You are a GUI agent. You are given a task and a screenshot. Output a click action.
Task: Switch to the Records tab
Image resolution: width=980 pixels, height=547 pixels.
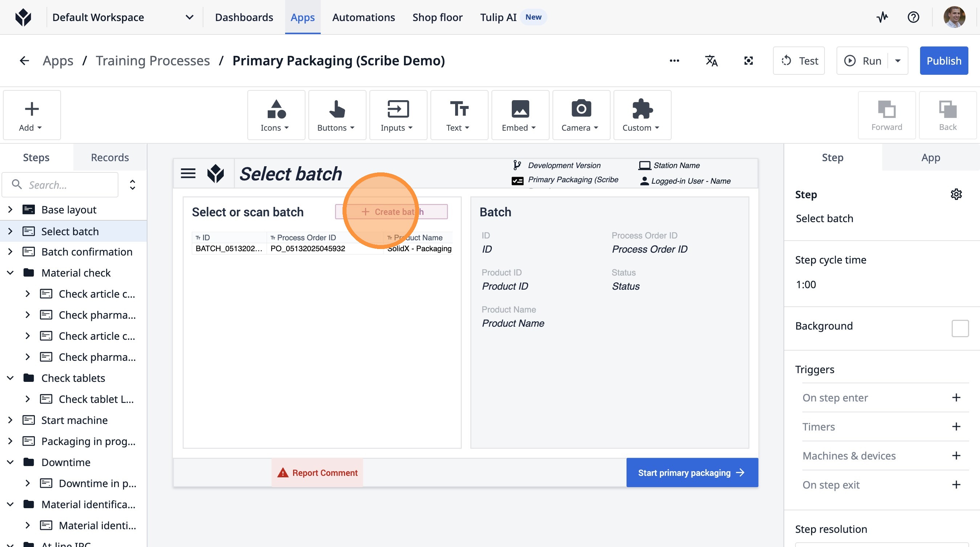[x=110, y=158]
